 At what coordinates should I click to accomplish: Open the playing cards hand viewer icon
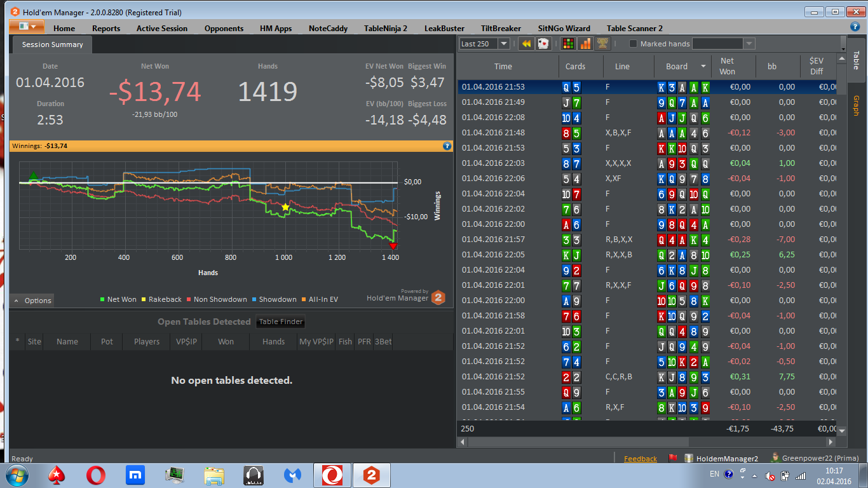click(x=543, y=44)
